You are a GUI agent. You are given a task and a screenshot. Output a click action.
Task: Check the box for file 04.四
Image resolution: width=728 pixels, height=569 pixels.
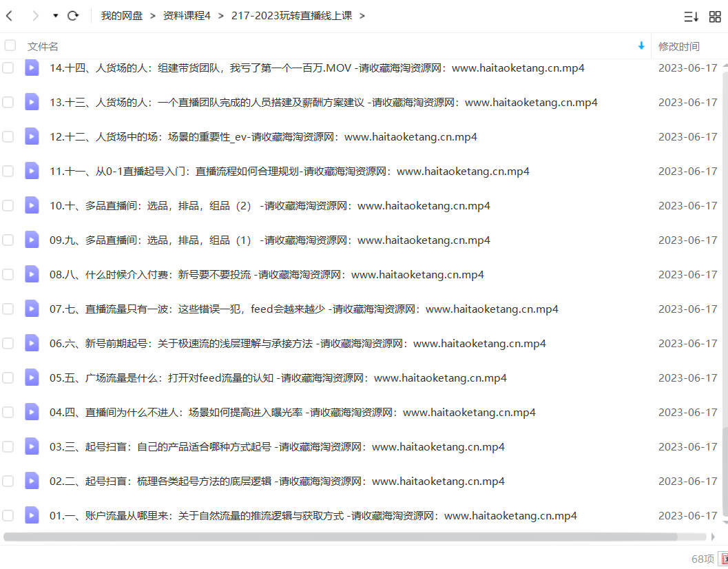pos(8,412)
